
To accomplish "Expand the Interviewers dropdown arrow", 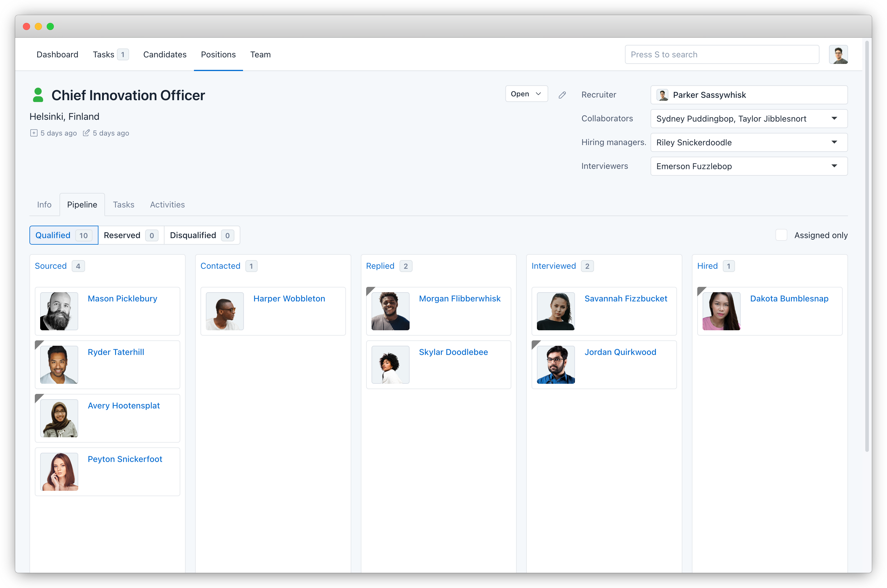I will coord(834,166).
